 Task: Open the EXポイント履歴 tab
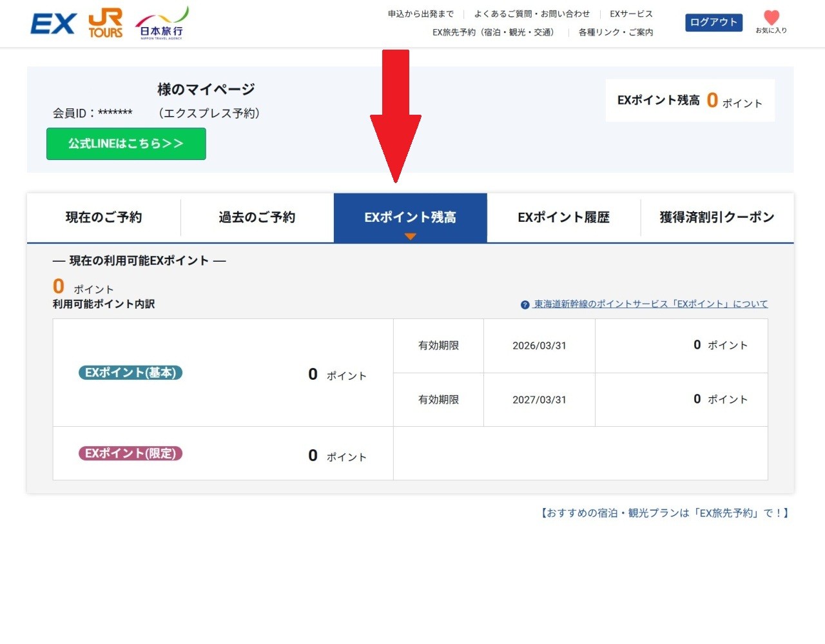(x=563, y=217)
